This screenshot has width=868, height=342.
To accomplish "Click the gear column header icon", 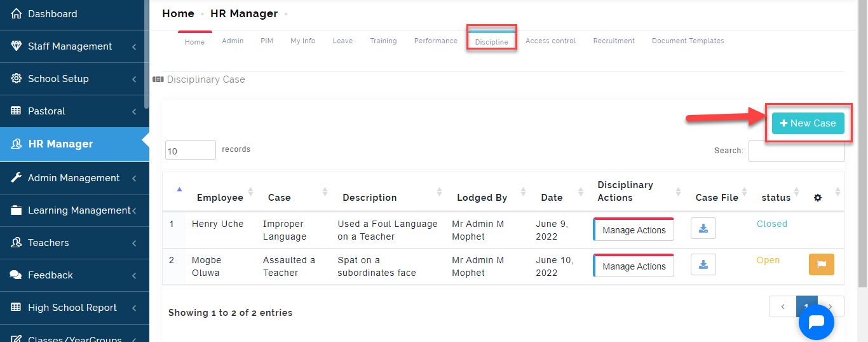I will pos(818,198).
